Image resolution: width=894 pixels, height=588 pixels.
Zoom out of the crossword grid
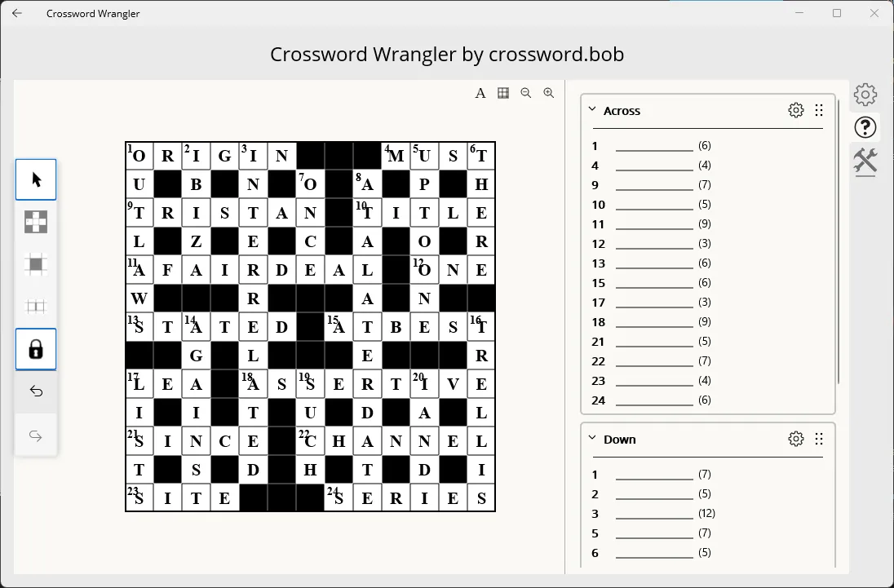point(525,93)
